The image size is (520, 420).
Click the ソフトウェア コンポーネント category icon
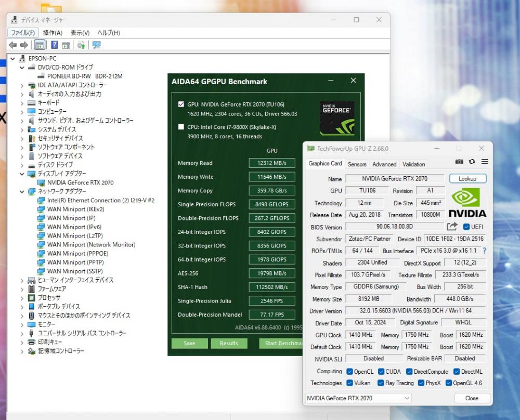click(x=32, y=147)
